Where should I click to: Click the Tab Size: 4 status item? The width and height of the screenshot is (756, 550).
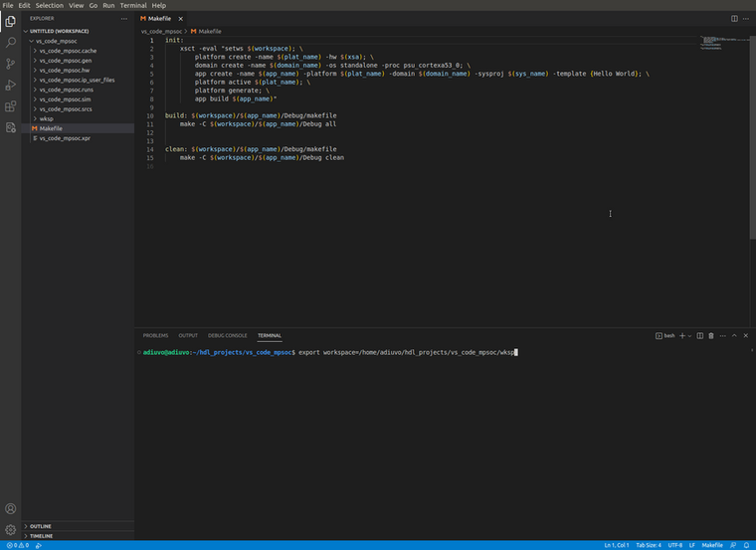[647, 545]
